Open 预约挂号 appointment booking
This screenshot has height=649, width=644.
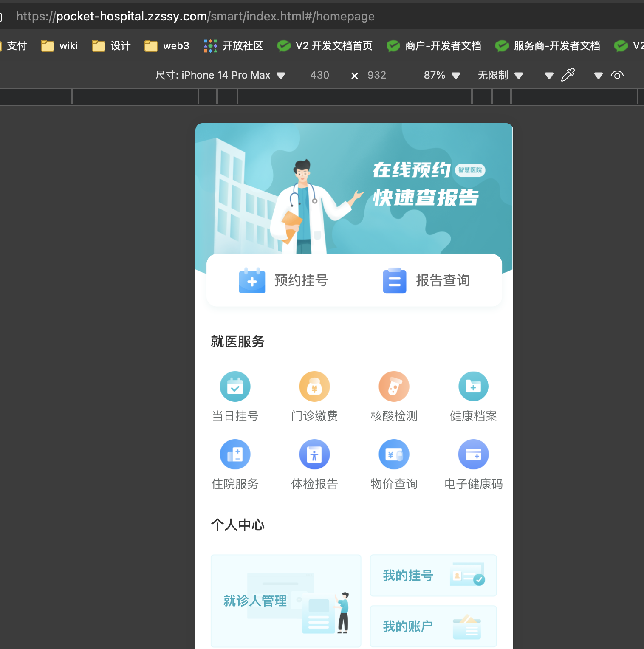pyautogui.click(x=283, y=280)
